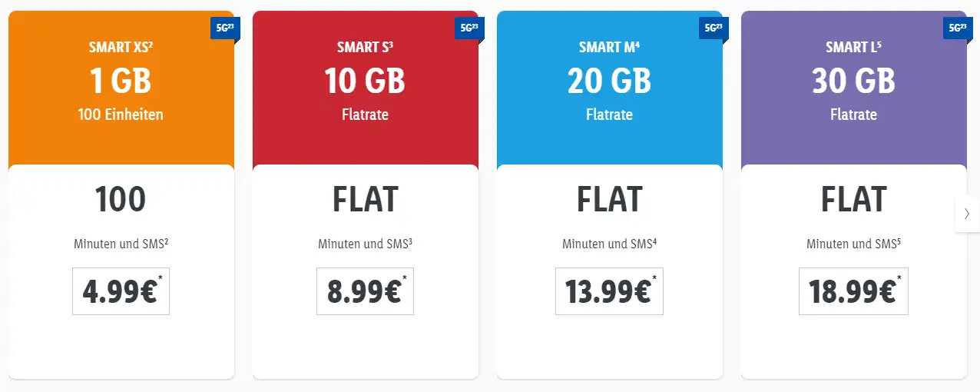Click the orange 1 GB header
The height and width of the screenshot is (392, 980).
point(121,81)
